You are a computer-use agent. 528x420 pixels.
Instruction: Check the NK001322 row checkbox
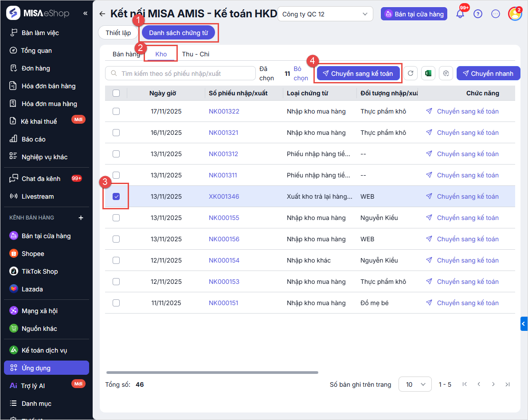pos(116,111)
